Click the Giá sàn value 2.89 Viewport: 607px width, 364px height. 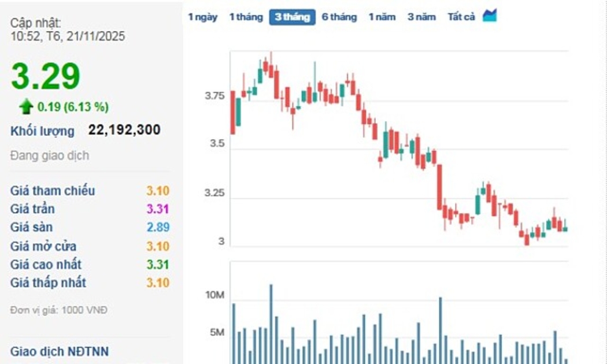[157, 228]
